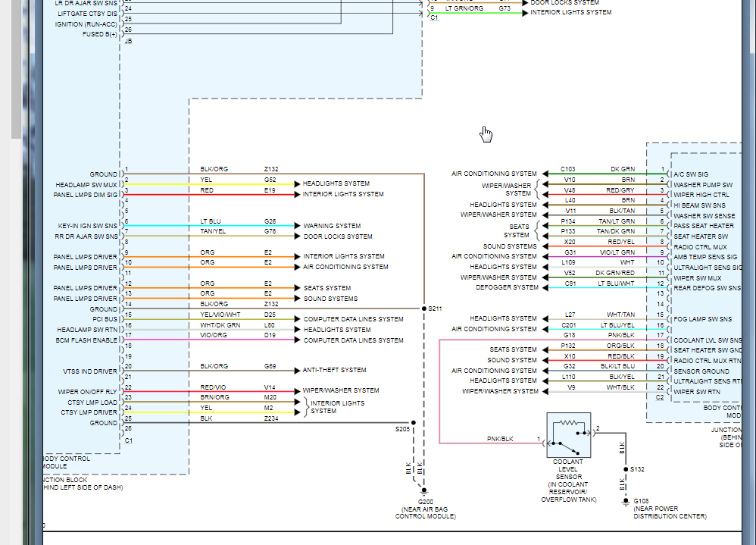This screenshot has height=545, width=756.
Task: Click the WIPER HIGH CTRL label
Action: coord(701,195)
